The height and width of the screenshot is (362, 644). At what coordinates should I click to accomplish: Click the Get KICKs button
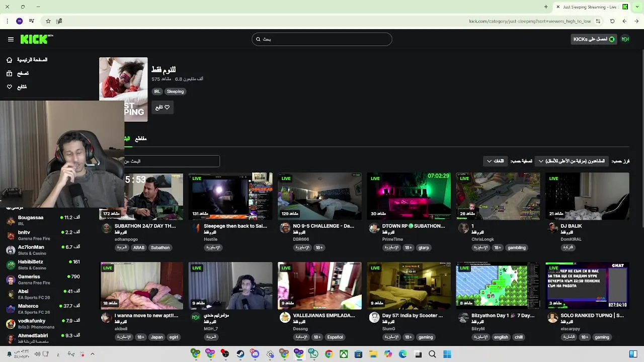594,39
